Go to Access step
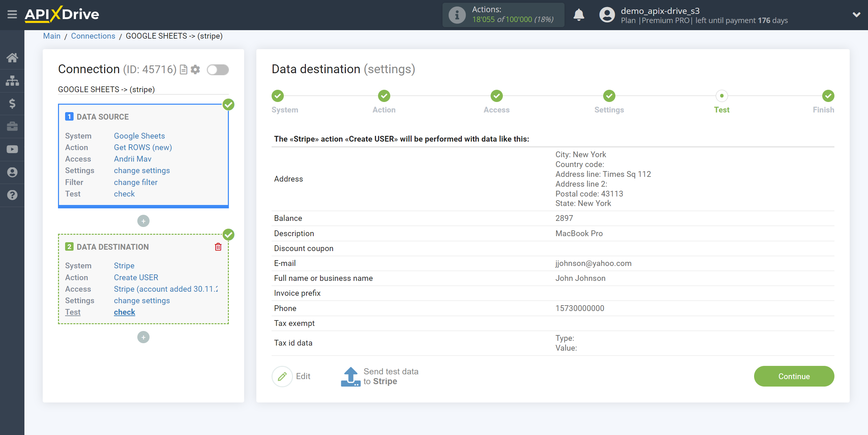This screenshot has height=435, width=868. point(496,96)
